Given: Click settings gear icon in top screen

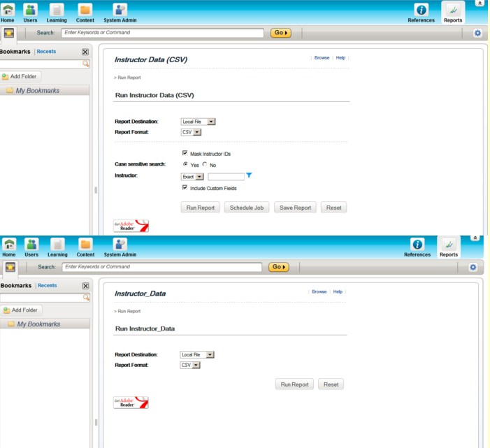Looking at the screenshot, I should point(477,33).
